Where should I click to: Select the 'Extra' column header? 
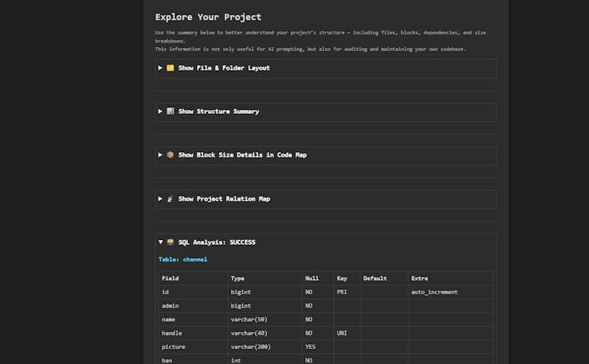(419, 278)
